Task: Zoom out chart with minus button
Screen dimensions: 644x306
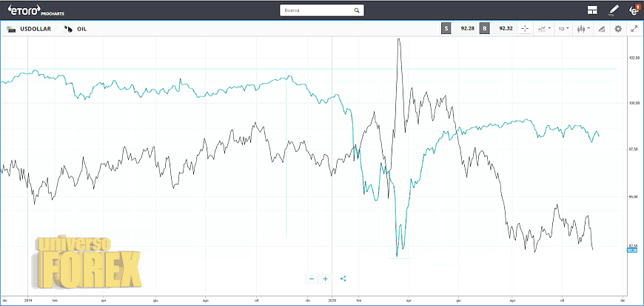Action: coord(312,279)
